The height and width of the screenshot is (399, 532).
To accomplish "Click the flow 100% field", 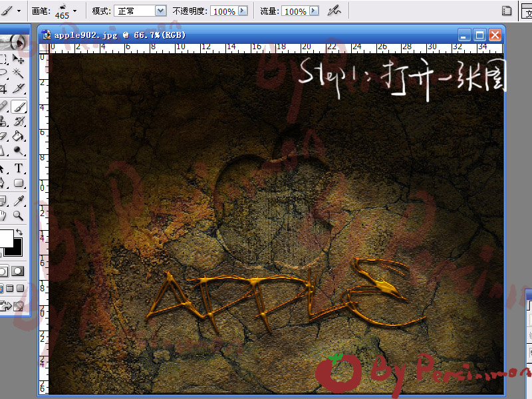I will [x=295, y=11].
